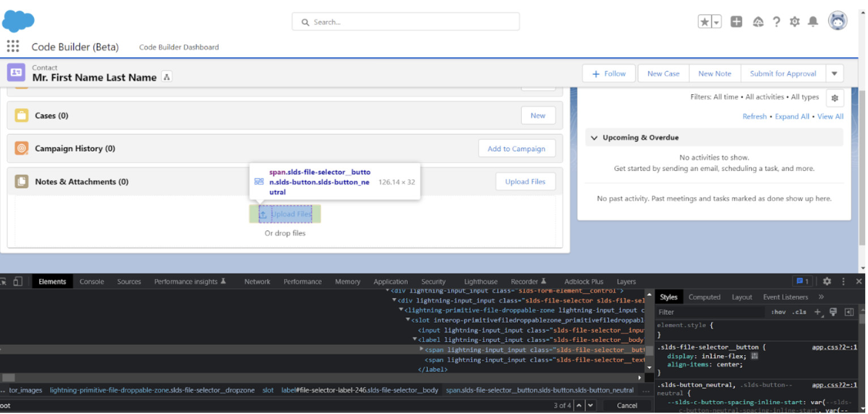Switch to the Computed styles tab
The width and height of the screenshot is (868, 414).
[x=704, y=297]
